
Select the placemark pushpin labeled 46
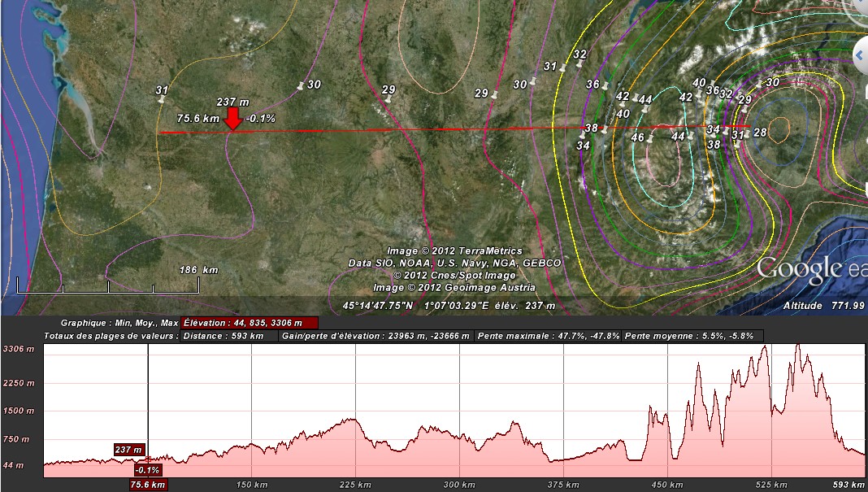(650, 139)
